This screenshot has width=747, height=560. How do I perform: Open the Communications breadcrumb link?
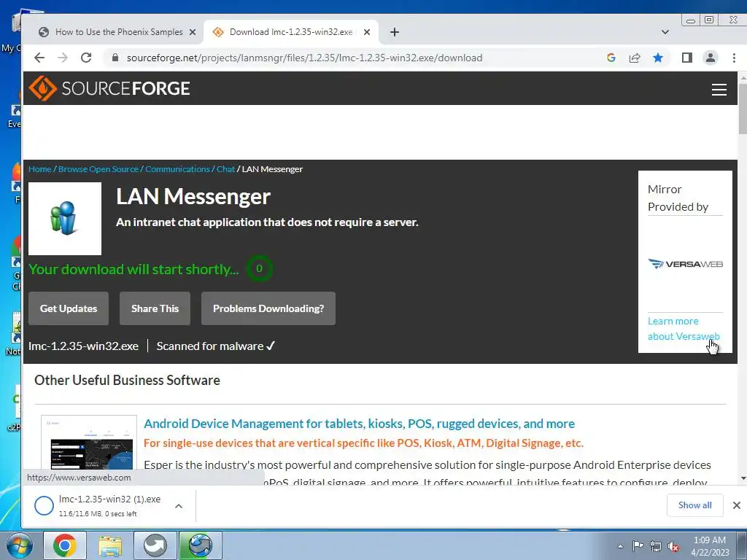[x=177, y=169]
